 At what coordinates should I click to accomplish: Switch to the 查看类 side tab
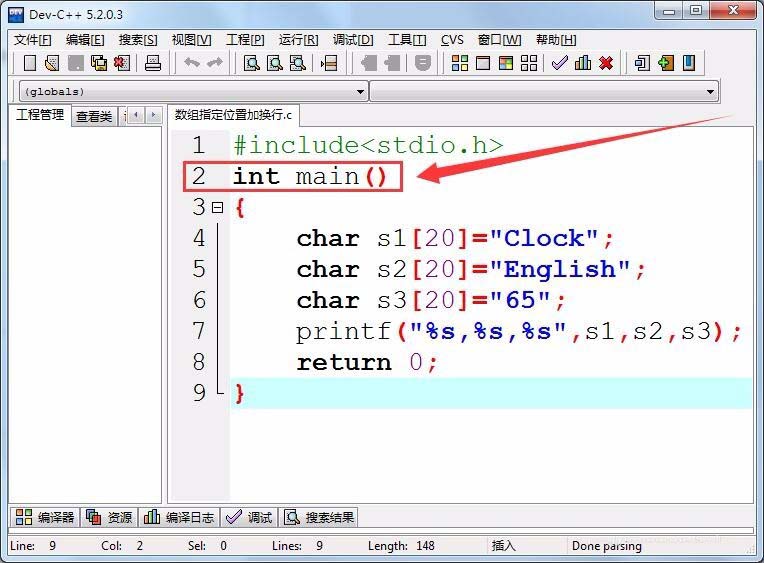94,116
